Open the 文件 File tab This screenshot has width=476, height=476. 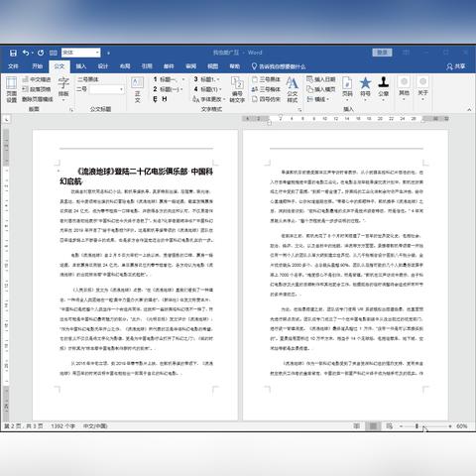[13, 66]
